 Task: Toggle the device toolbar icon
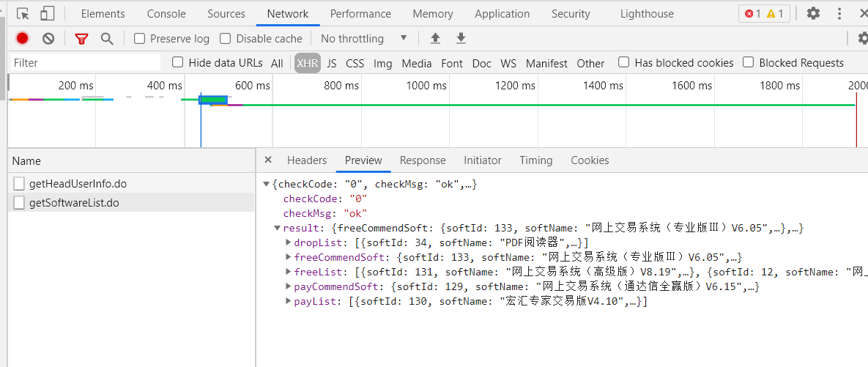[x=48, y=14]
